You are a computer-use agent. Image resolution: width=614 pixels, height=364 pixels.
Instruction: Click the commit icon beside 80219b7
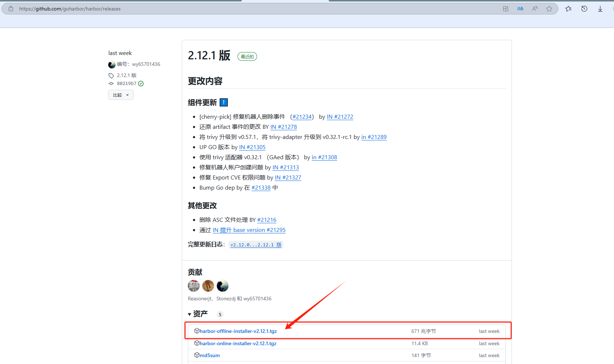click(111, 84)
